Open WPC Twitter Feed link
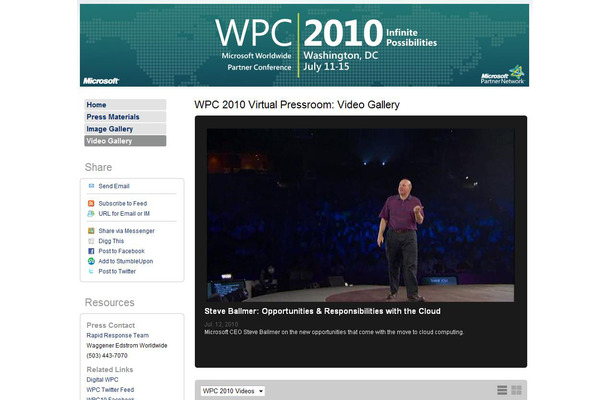This screenshot has width=610, height=400. (110, 390)
